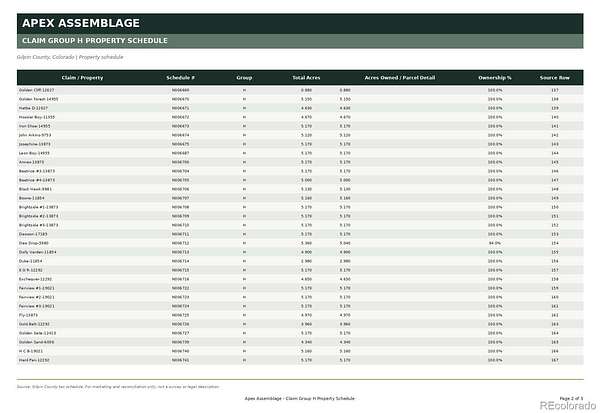Image resolution: width=600 pixels, height=413 pixels.
Task: Click the 'Group' column header
Action: coord(244,78)
